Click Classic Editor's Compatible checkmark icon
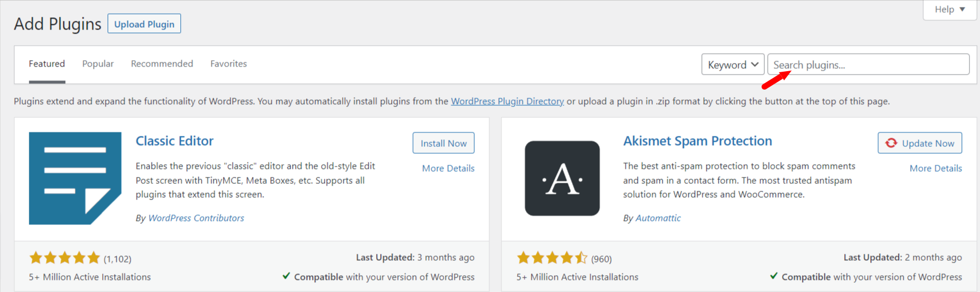Screen dimensions: 980x292 (x=286, y=276)
